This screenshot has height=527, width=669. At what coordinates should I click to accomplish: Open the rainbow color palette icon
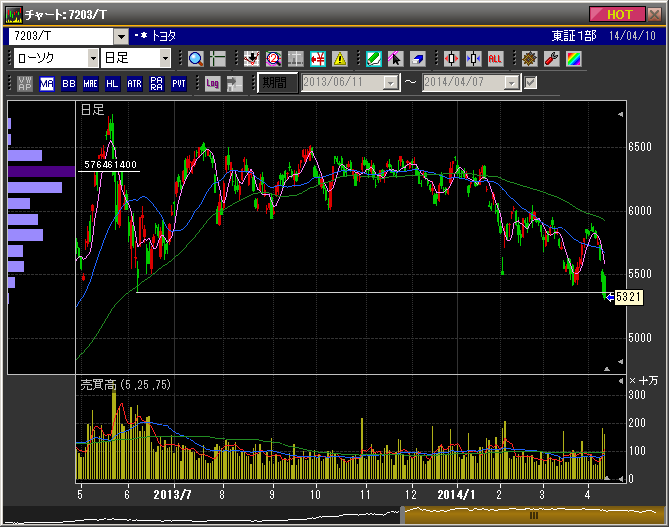573,58
